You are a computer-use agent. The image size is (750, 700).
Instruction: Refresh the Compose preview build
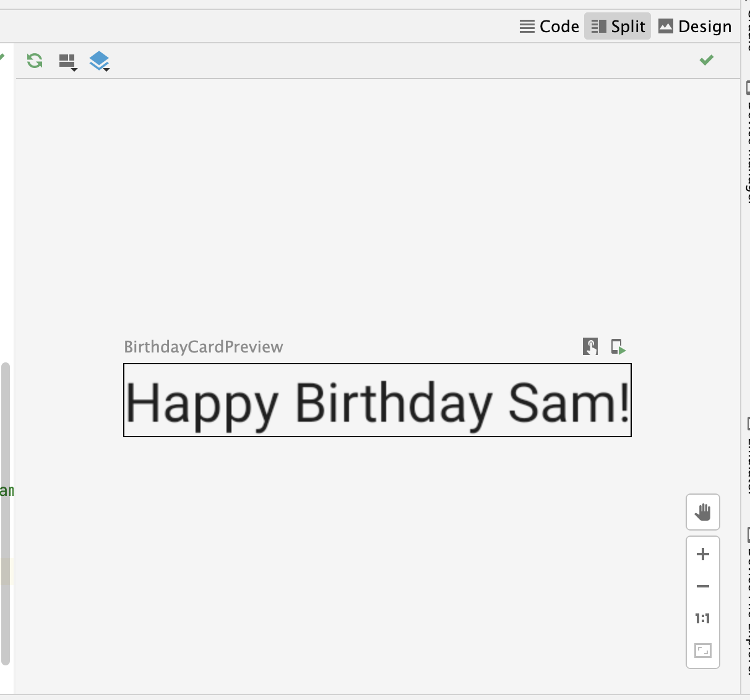click(35, 61)
